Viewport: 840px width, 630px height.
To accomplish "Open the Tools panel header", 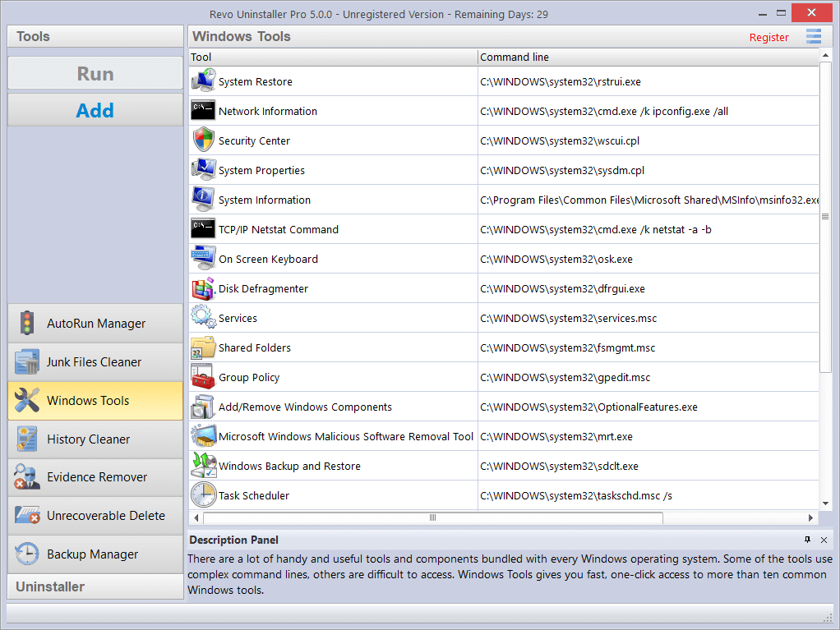I will pos(95,36).
